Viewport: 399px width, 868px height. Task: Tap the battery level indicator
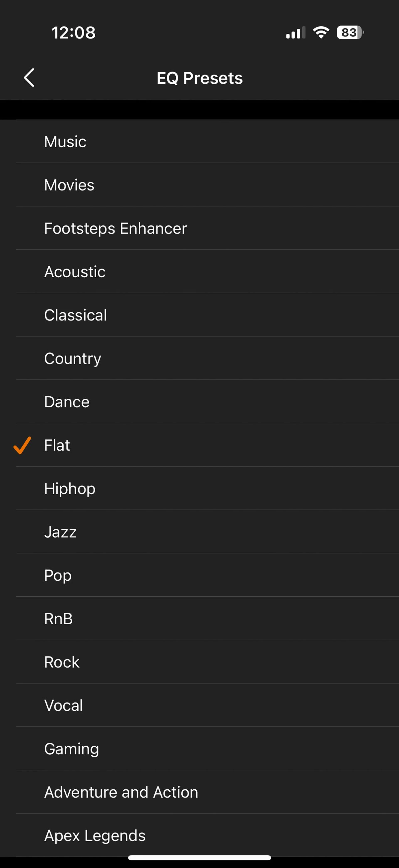point(350,33)
